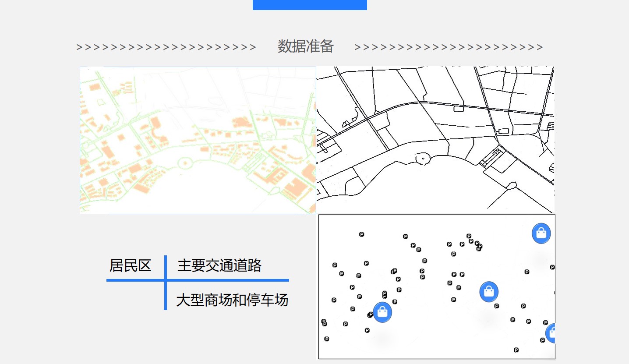Screen dimensions: 629x364
Task: Click the lowest parking icon on the mall map
Action: pos(516,350)
